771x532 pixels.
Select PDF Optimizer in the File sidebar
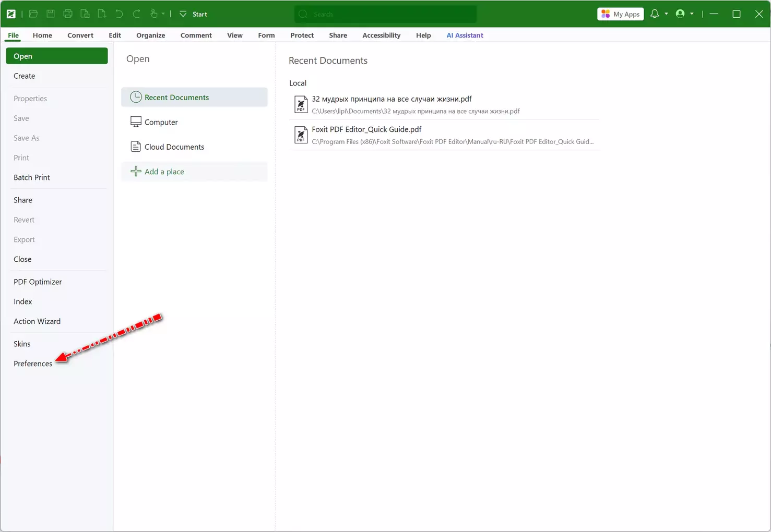(x=38, y=282)
